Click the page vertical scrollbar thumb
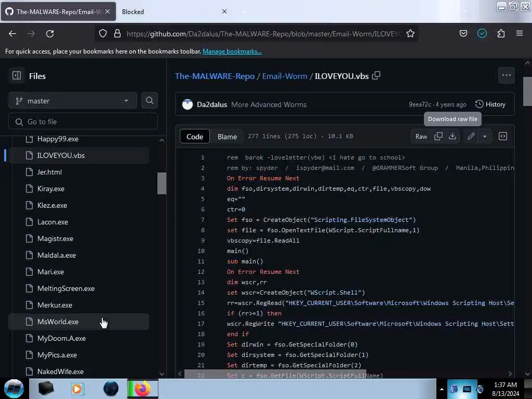The width and height of the screenshot is (532, 399). tap(527, 91)
